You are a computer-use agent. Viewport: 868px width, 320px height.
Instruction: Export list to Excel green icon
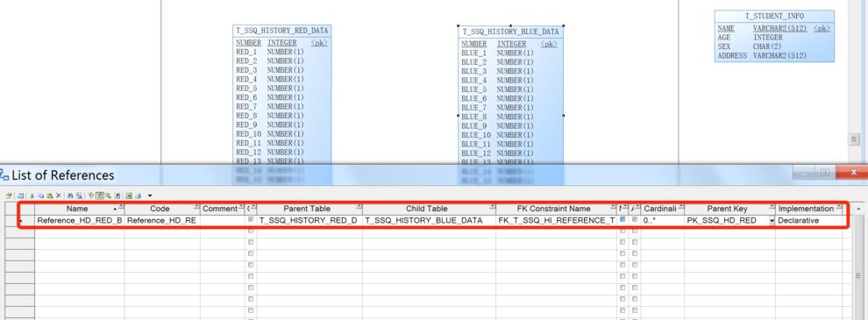click(x=128, y=196)
